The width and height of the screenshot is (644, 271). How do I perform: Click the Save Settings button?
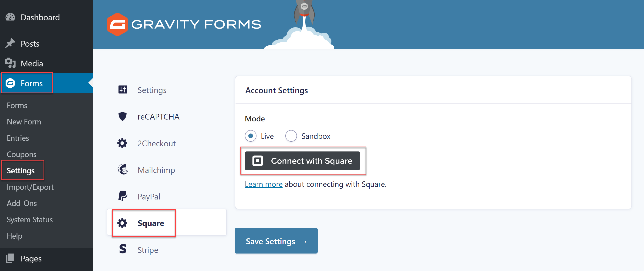[x=276, y=241]
